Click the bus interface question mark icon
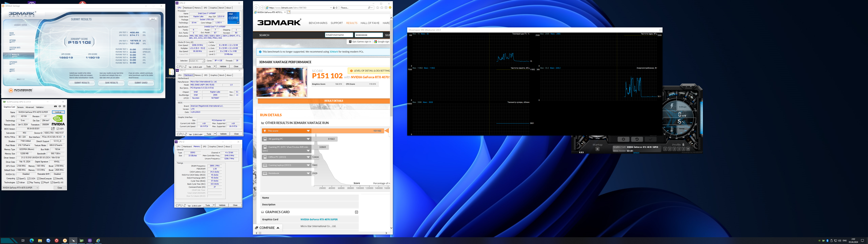This screenshot has height=244, width=868. click(64, 137)
